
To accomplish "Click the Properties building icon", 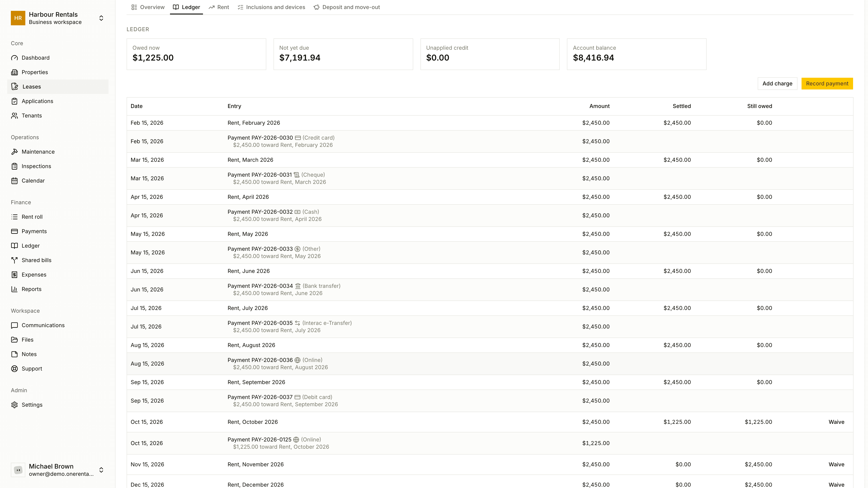I will [x=14, y=72].
